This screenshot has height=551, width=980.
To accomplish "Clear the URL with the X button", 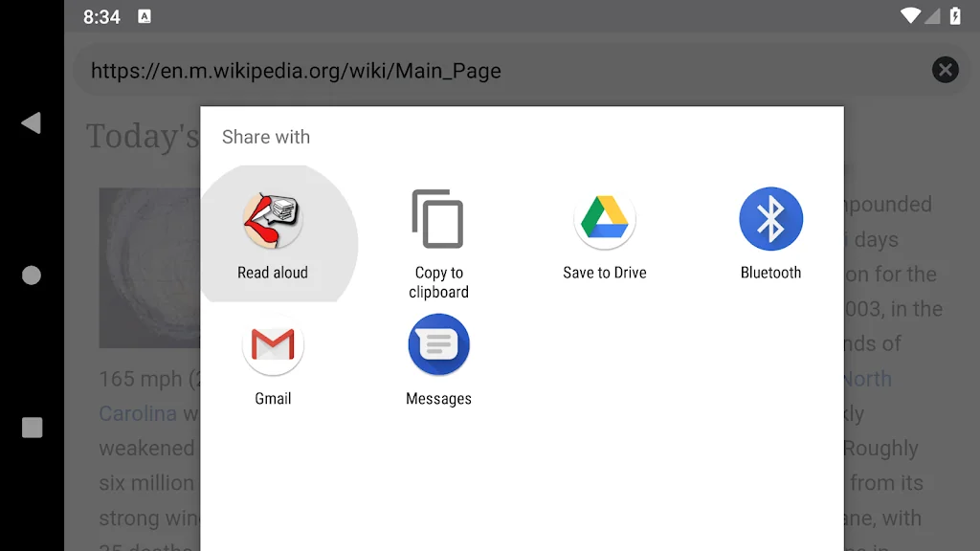I will coord(945,70).
